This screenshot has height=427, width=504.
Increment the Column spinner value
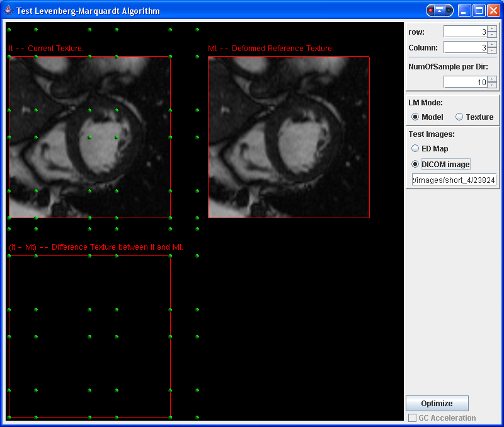[492, 45]
